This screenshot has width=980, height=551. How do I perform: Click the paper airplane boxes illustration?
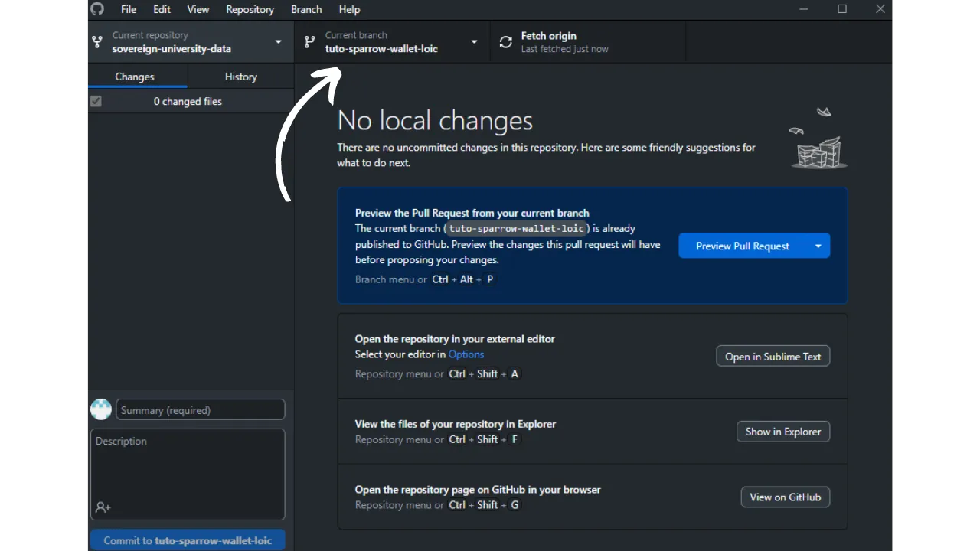pos(818,140)
